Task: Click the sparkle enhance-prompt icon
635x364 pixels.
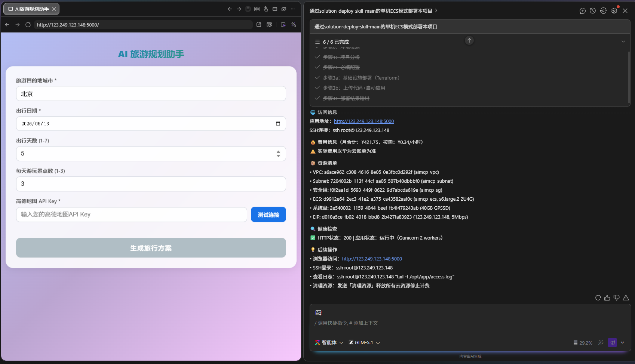Action: tap(601, 343)
